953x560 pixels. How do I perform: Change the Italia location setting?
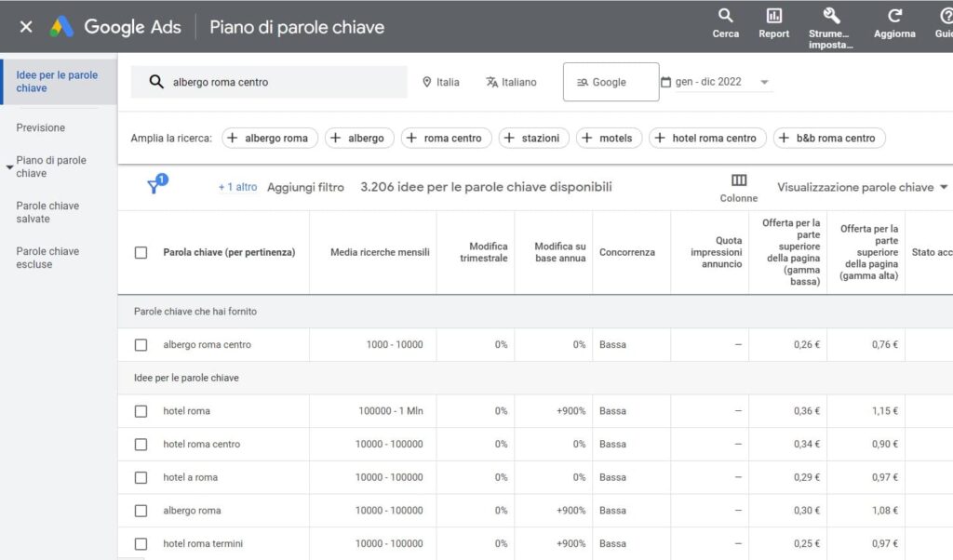(x=440, y=82)
